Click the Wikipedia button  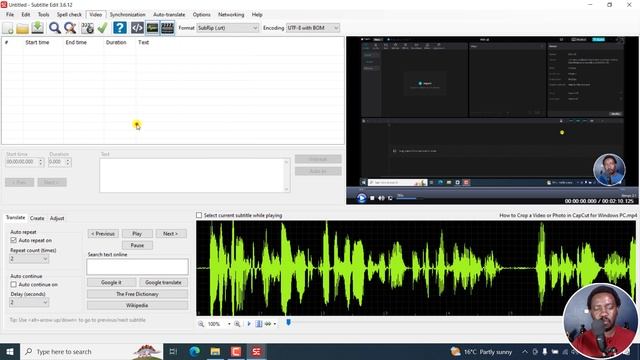[x=137, y=305]
